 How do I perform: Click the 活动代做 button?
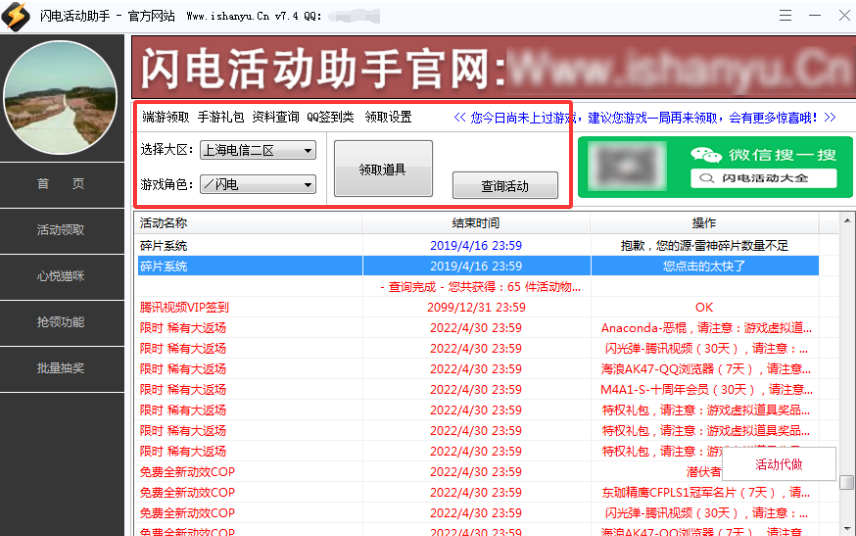[778, 465]
